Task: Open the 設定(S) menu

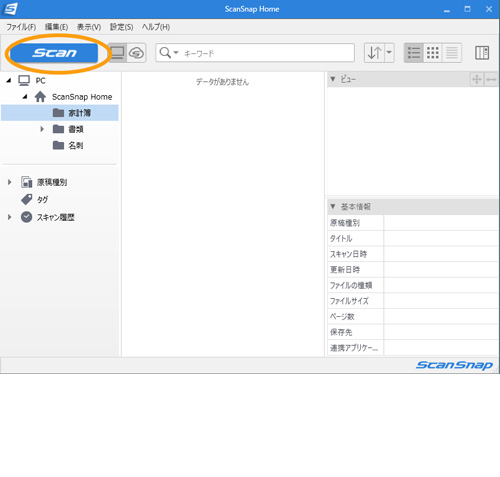Action: (x=121, y=27)
